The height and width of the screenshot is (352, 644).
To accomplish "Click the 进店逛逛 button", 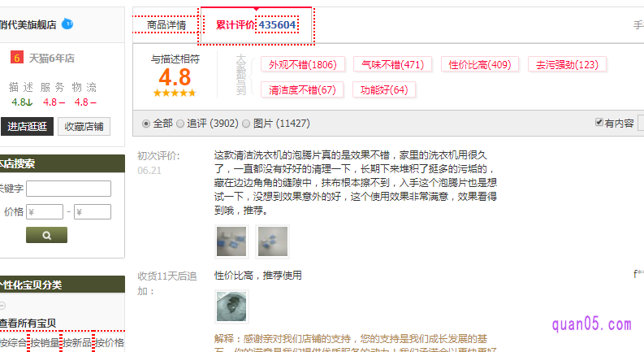I will [x=27, y=126].
